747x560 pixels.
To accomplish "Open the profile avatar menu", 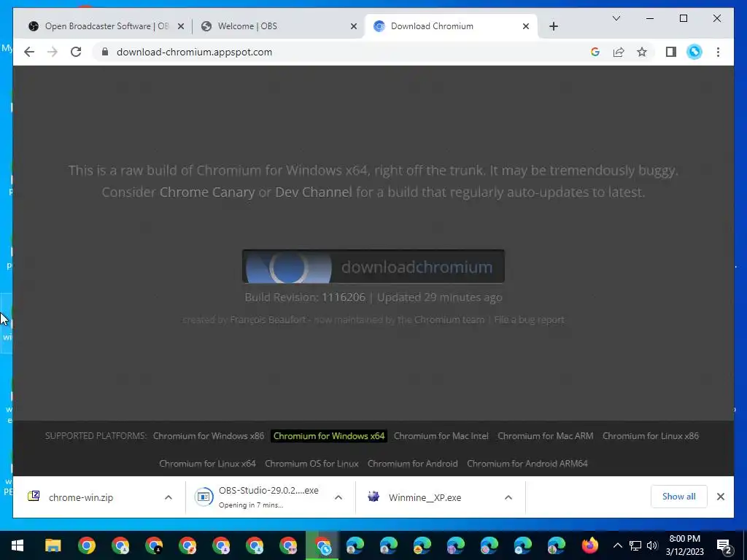I will (x=694, y=52).
